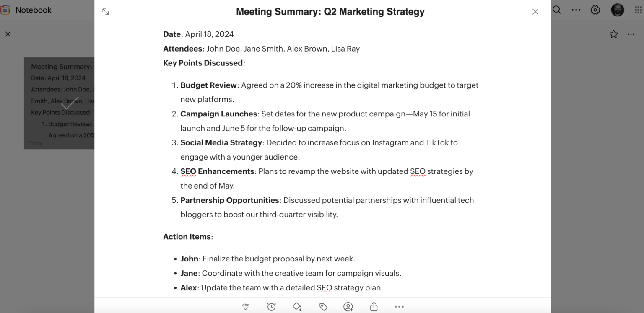This screenshot has width=644, height=313.
Task: Close the Meeting Summary note
Action: click(535, 12)
